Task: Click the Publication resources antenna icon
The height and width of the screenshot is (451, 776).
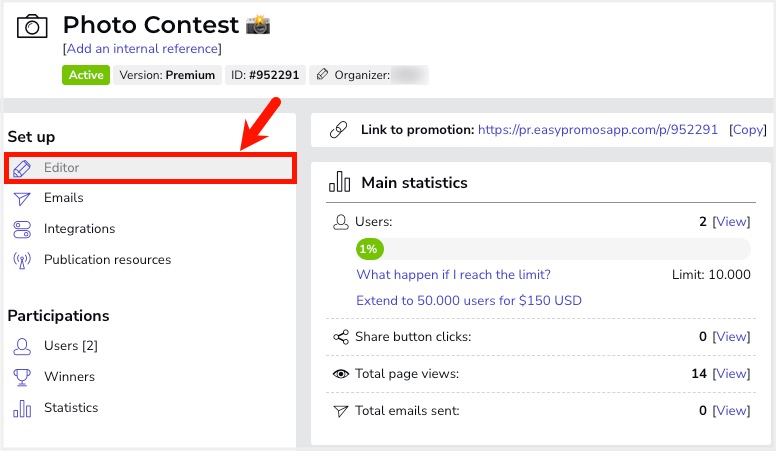Action: click(x=22, y=260)
